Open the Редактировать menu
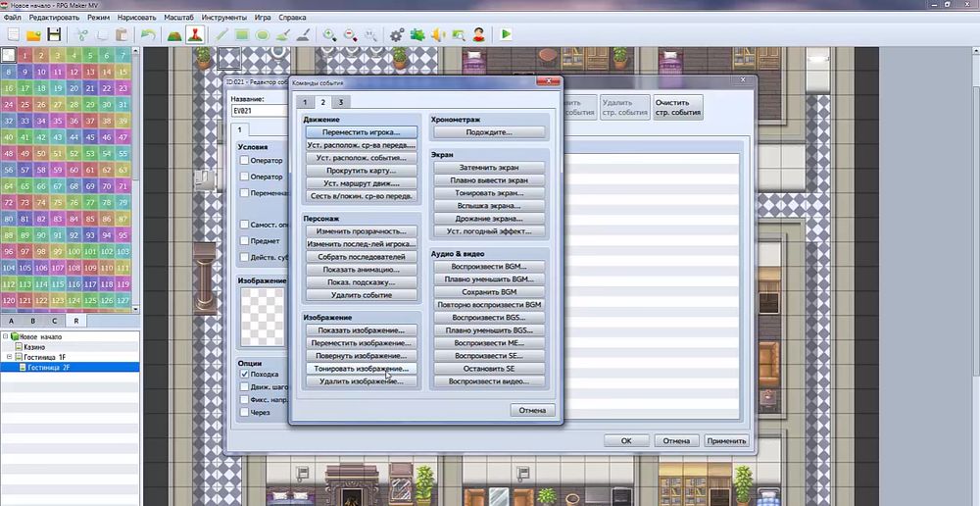Screen dimensions: 980x506 (x=54, y=17)
